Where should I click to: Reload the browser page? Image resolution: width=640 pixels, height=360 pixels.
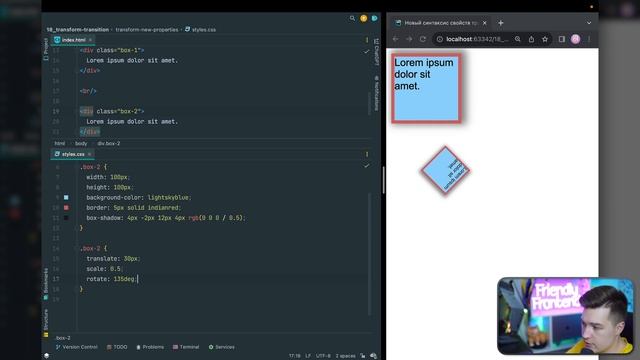coord(423,39)
